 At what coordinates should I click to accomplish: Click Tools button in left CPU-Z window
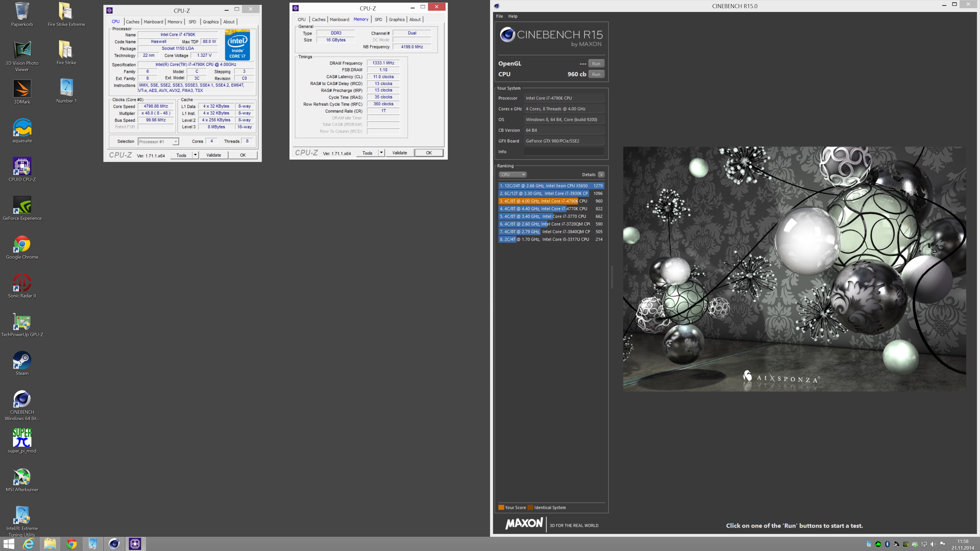(181, 155)
